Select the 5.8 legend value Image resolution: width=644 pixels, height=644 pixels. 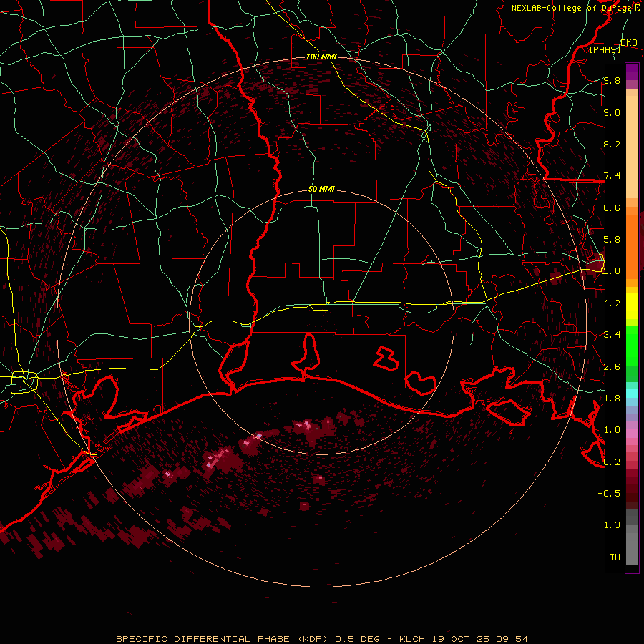(612, 239)
